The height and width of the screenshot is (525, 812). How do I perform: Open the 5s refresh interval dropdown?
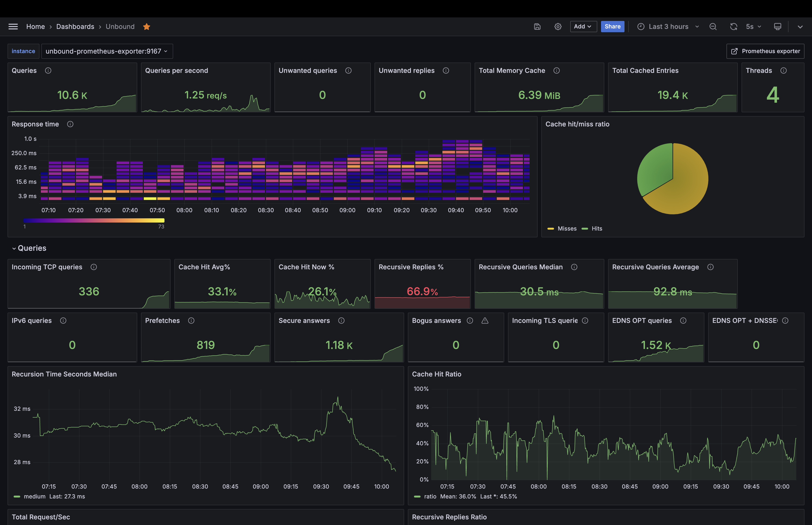pos(753,27)
